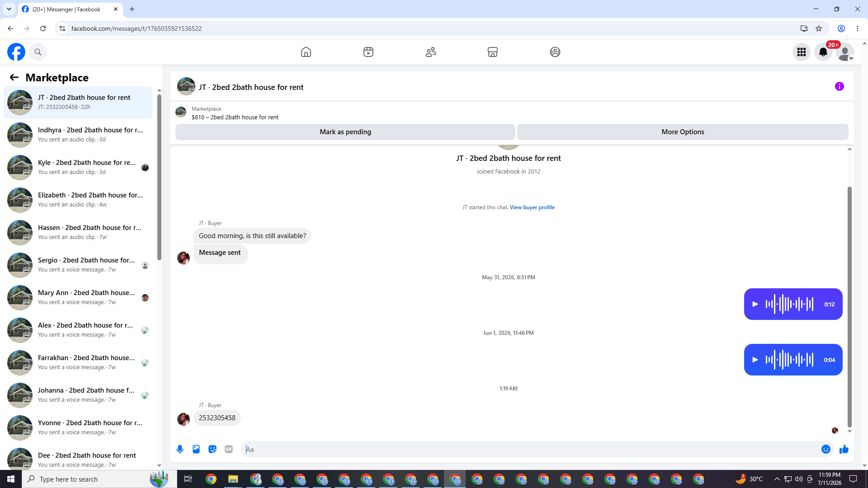Open the Facebook logo home link
The width and height of the screenshot is (868, 488).
(16, 52)
